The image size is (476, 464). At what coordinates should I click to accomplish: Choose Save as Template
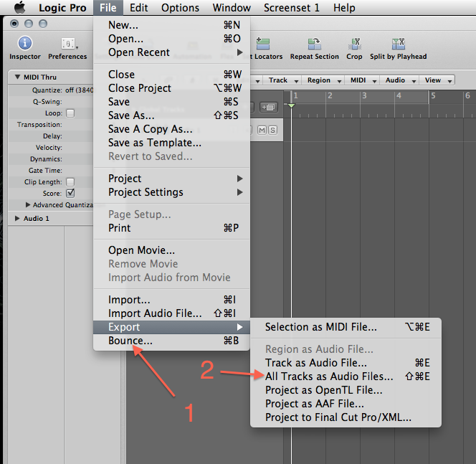point(171,143)
